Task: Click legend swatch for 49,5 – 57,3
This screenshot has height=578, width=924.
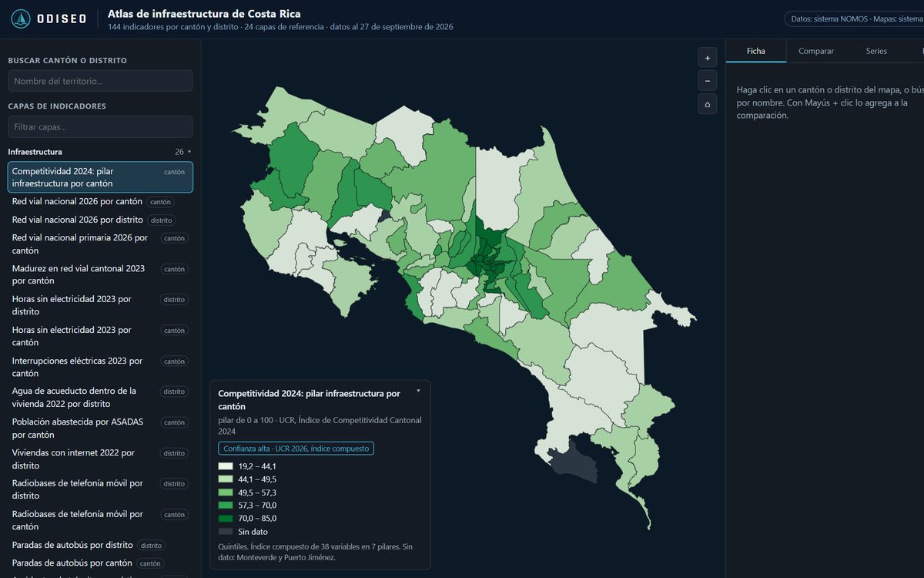Action: [226, 492]
